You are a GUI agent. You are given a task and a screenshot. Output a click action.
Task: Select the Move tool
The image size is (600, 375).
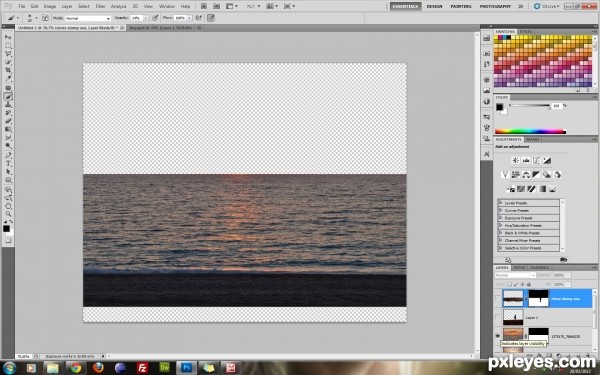coord(8,37)
